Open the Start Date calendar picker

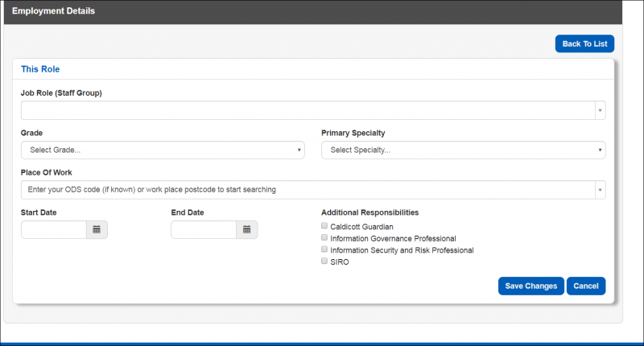[x=97, y=229]
